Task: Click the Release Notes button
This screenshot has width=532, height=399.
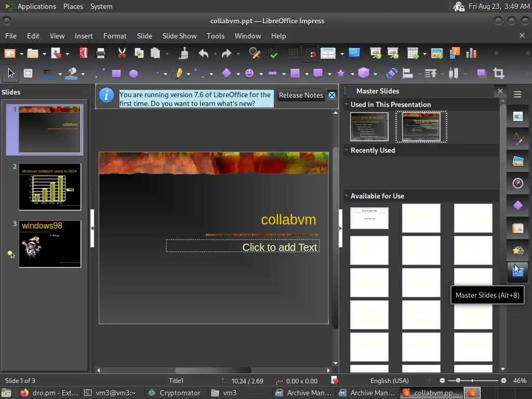Action: pos(301,96)
